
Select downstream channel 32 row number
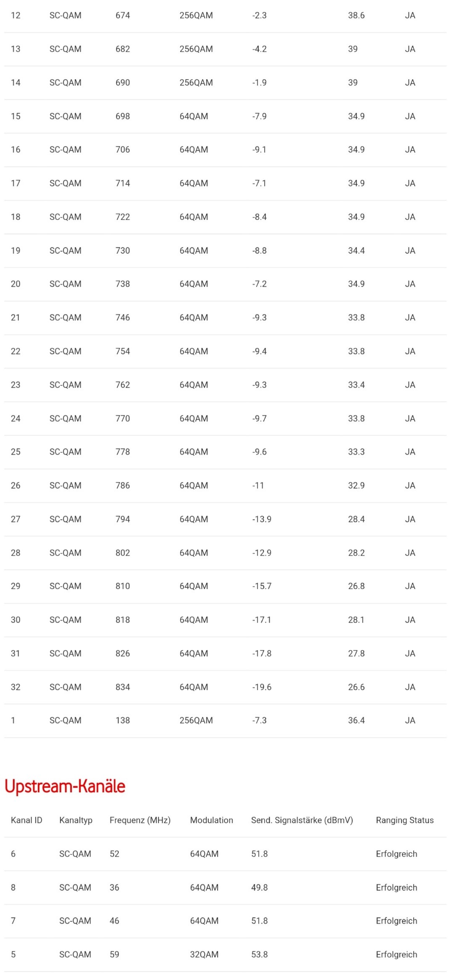[16, 687]
